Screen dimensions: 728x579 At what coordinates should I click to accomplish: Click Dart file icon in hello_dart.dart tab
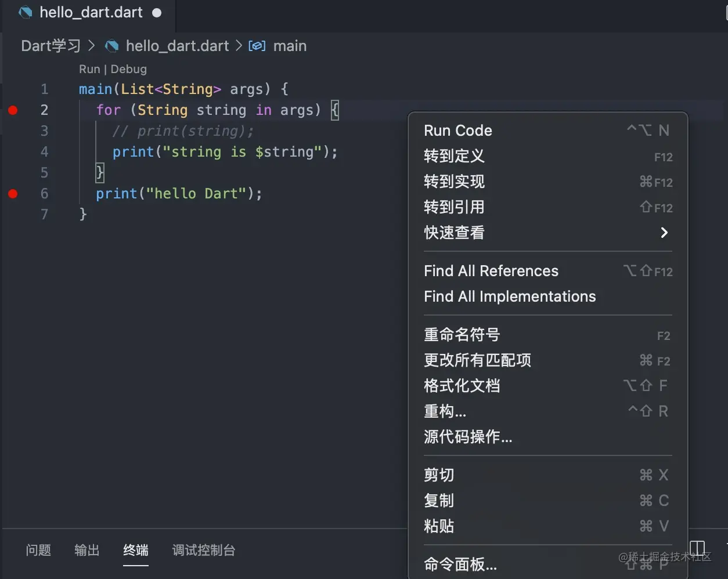click(x=25, y=12)
